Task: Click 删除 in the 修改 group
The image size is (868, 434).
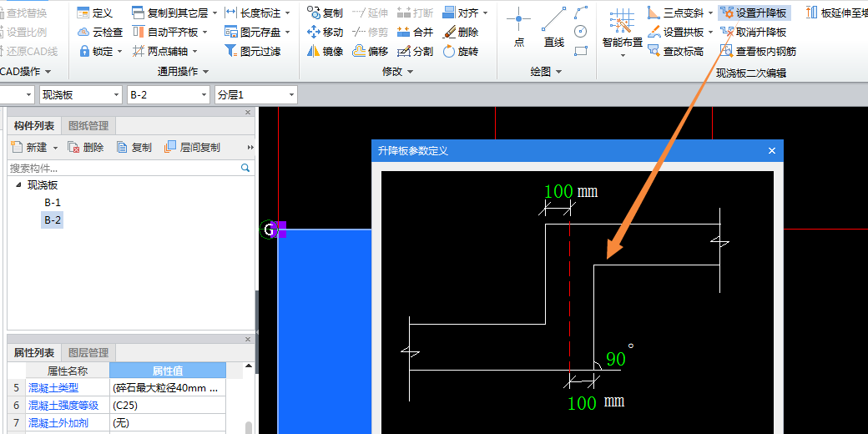Action: [461, 32]
